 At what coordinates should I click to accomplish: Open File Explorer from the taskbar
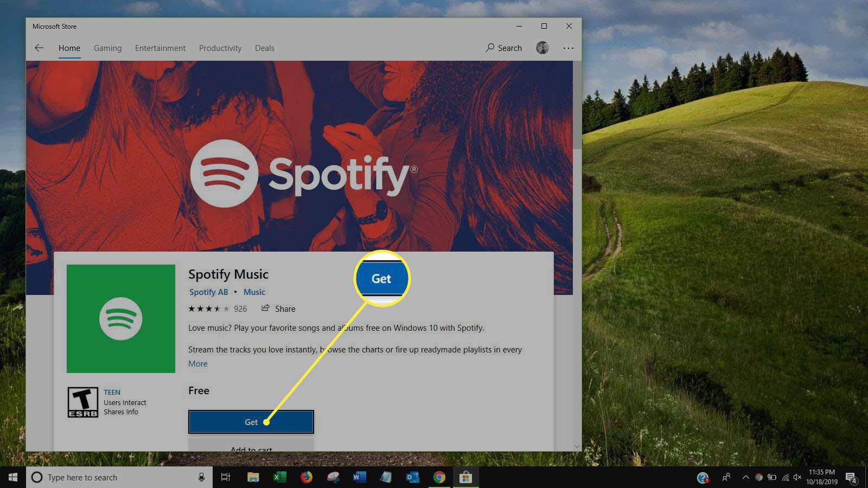tap(253, 477)
